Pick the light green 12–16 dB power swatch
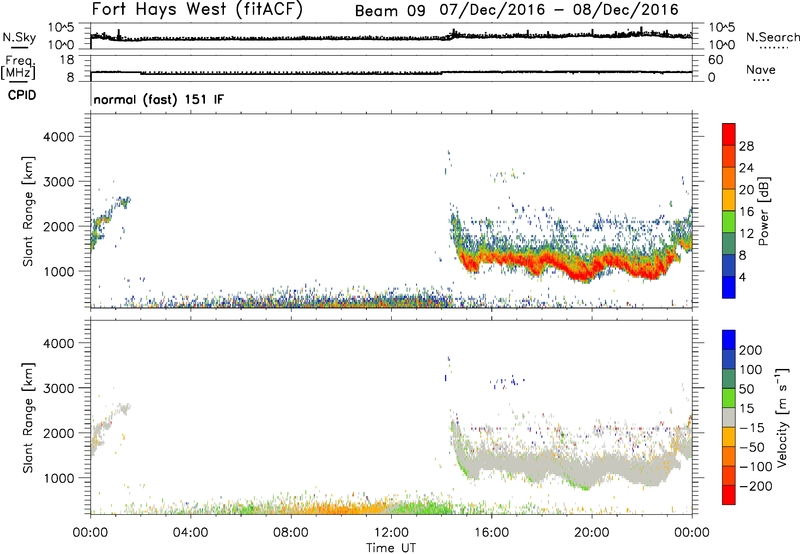800x554 pixels. pyautogui.click(x=729, y=222)
